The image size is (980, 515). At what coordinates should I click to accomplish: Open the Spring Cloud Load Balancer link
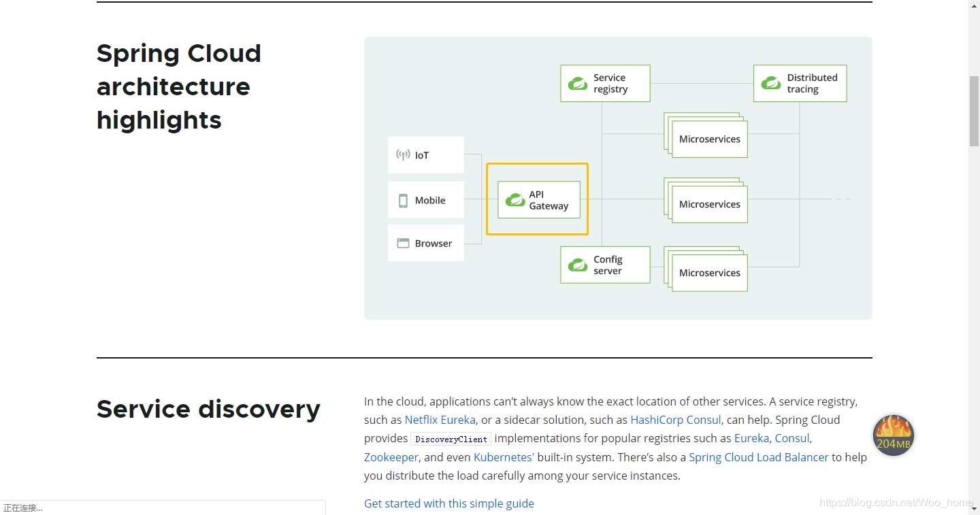tap(758, 457)
